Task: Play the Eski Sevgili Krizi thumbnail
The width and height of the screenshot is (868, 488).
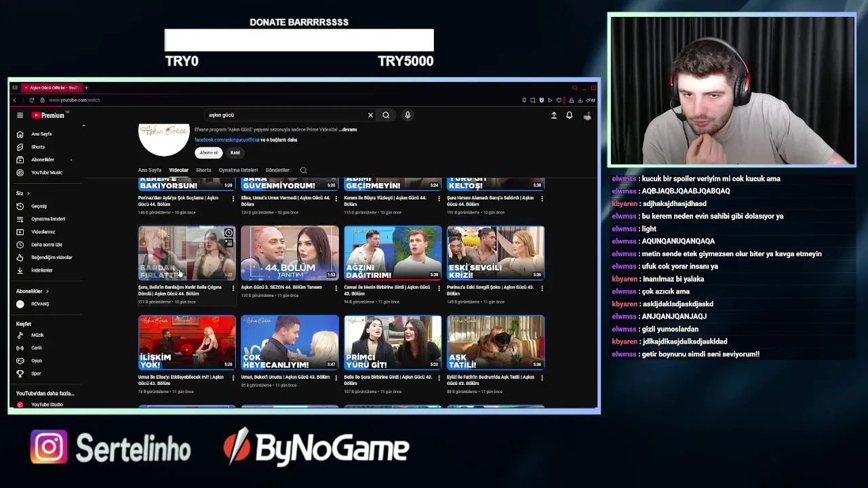Action: tap(496, 253)
